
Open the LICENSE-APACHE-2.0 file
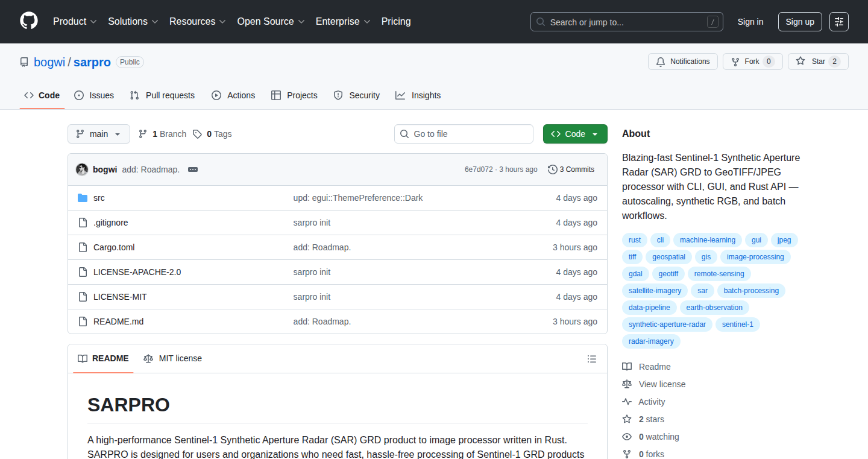(137, 272)
